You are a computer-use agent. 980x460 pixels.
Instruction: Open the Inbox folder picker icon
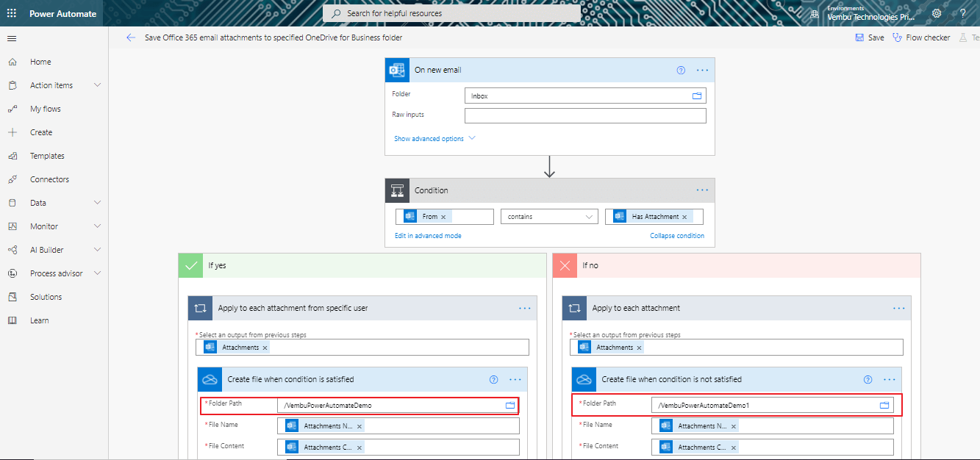pos(697,96)
